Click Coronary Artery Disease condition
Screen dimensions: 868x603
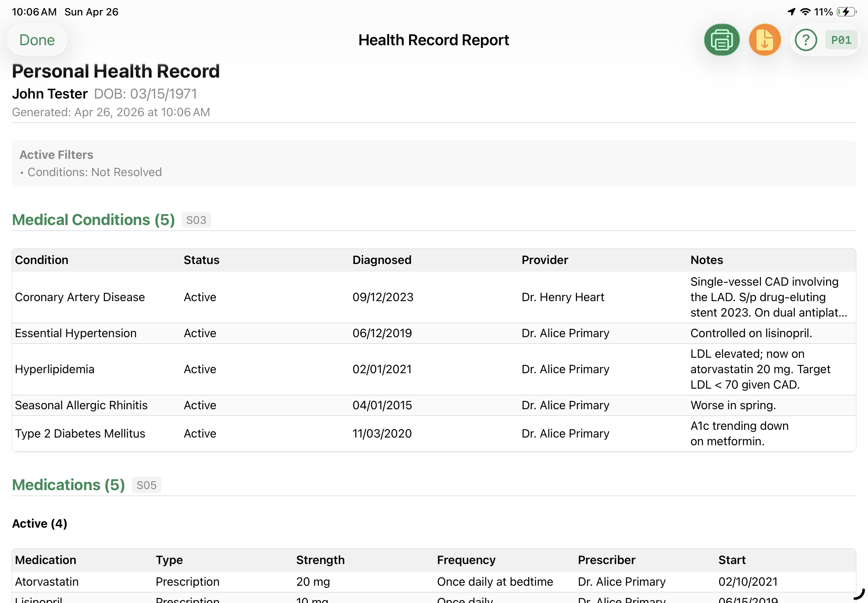click(x=80, y=297)
